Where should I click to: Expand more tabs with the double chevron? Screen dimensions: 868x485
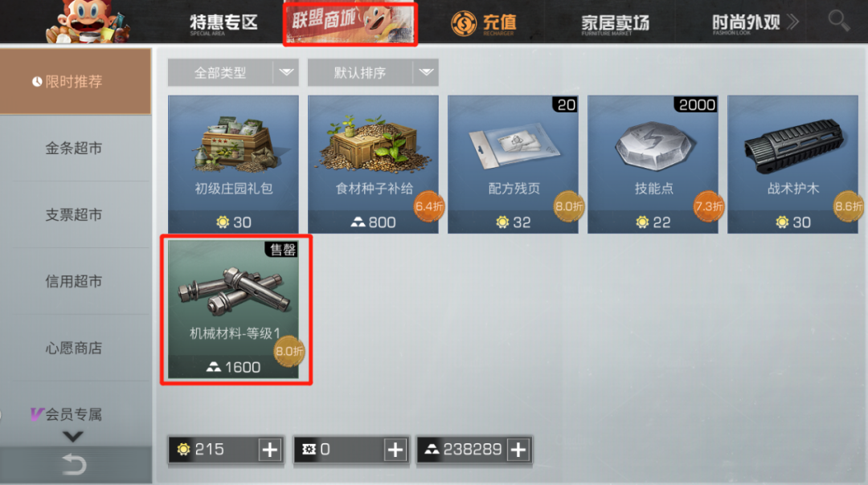[x=792, y=22]
